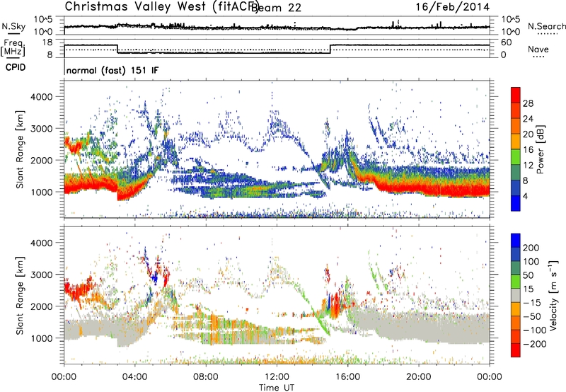Pick the bright blue bottom segment of Power color bar
The image size is (566, 392).
[x=516, y=204]
